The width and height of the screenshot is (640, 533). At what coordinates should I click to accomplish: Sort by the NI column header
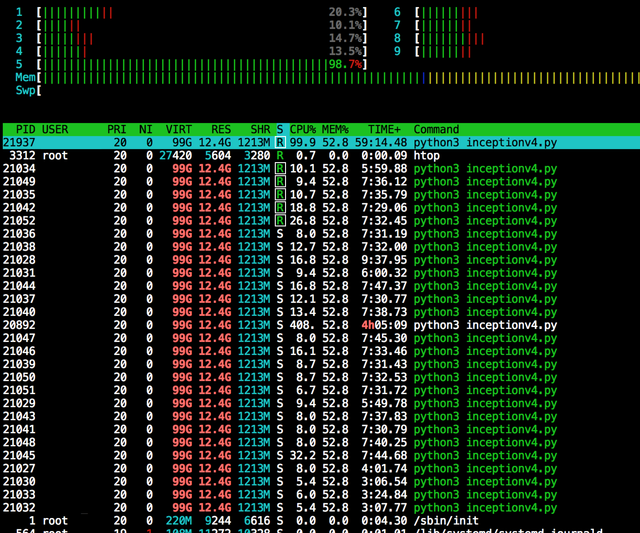(x=146, y=129)
